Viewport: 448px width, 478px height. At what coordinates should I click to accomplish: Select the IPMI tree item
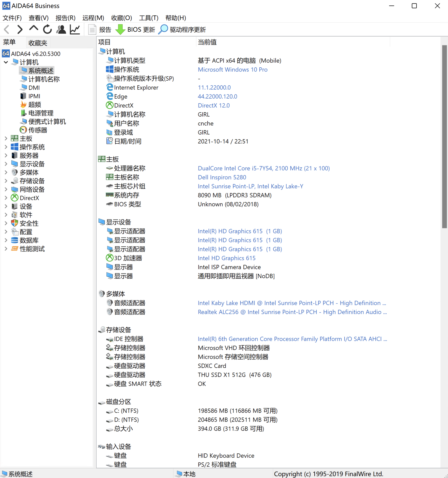[x=34, y=96]
